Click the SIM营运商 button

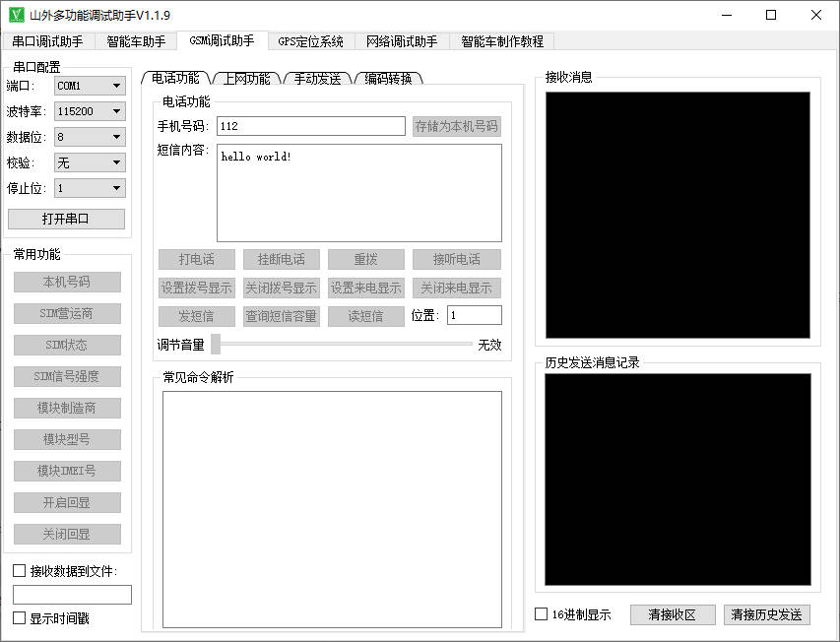pyautogui.click(x=67, y=314)
